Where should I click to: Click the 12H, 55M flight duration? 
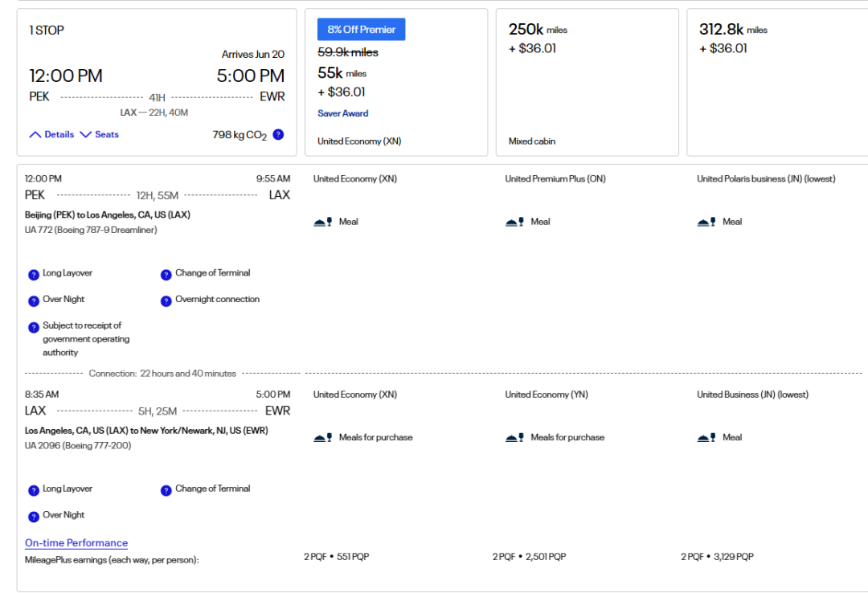[158, 195]
